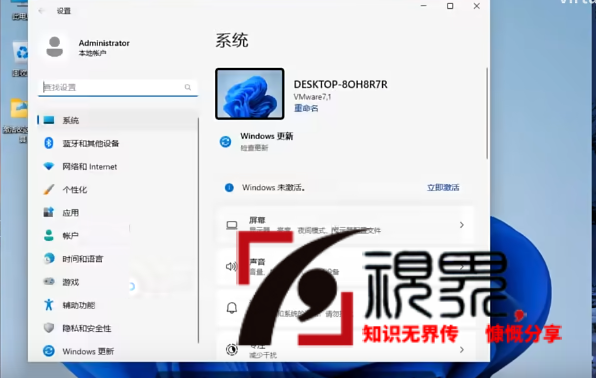Click the bell notifications icon

point(232,308)
